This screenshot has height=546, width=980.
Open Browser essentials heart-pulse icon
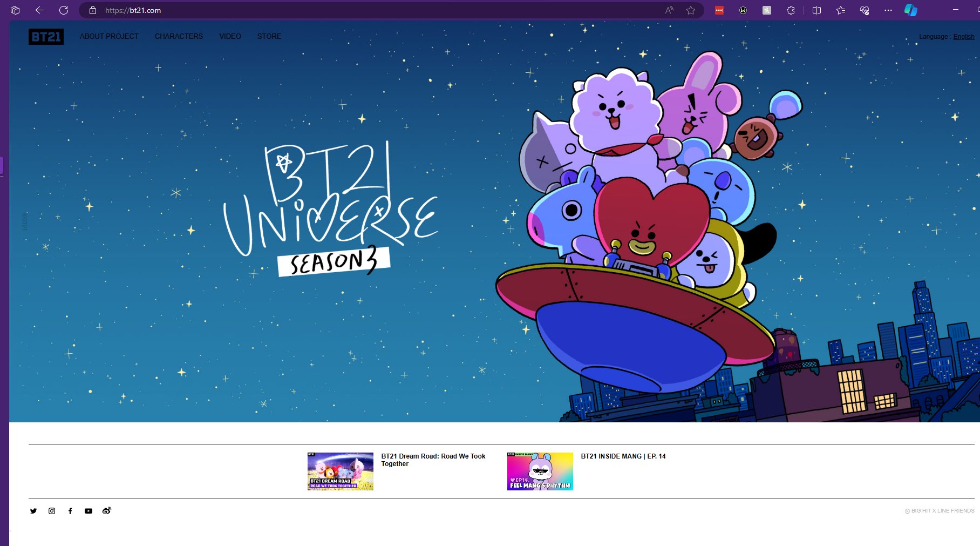click(x=865, y=10)
